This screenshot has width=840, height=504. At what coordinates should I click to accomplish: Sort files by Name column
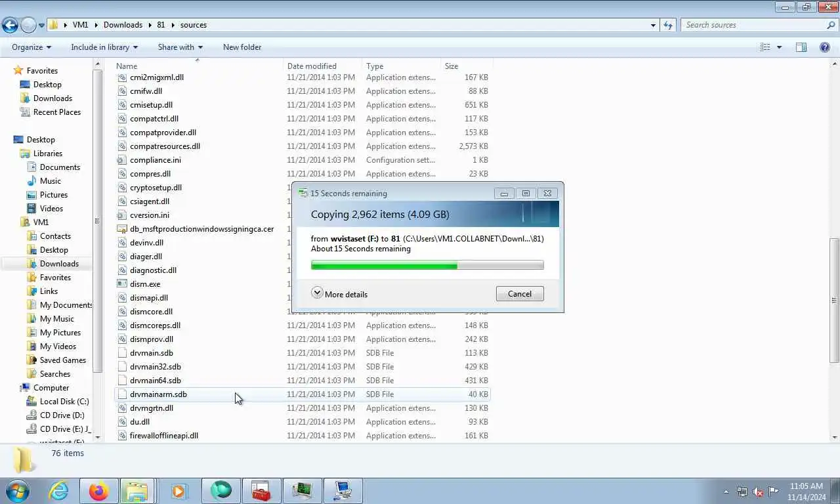click(x=198, y=66)
